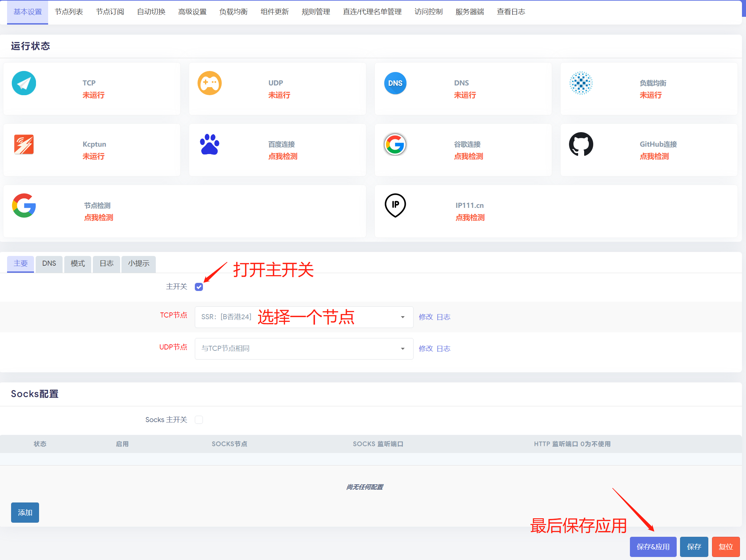Enable the Socks 主开关 checkbox
Viewport: 746px width, 560px height.
click(x=199, y=420)
